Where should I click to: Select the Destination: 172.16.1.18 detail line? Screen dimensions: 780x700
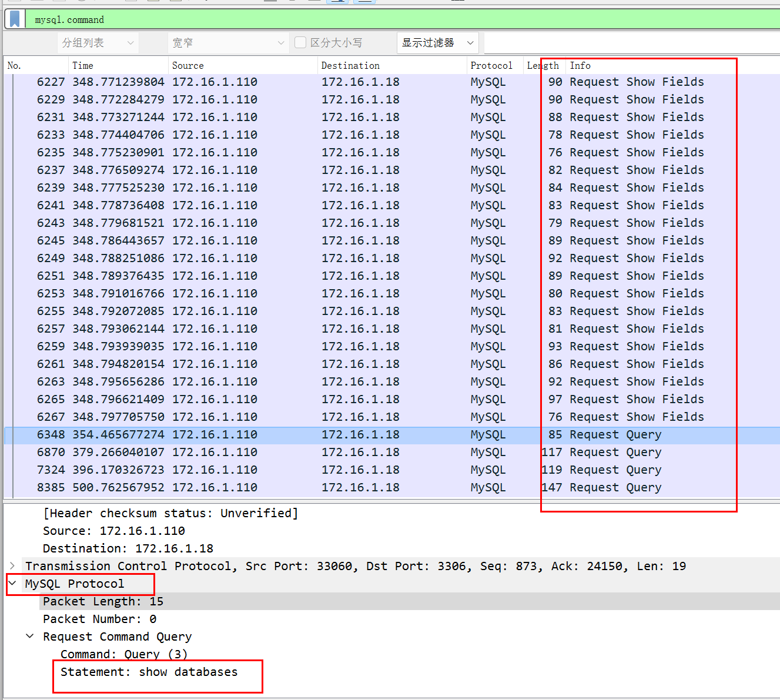128,548
